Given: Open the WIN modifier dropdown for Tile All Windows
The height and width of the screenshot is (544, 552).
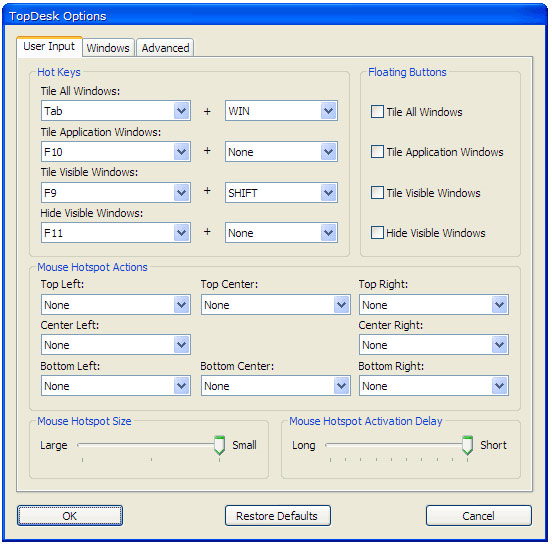Looking at the screenshot, I should [x=281, y=111].
